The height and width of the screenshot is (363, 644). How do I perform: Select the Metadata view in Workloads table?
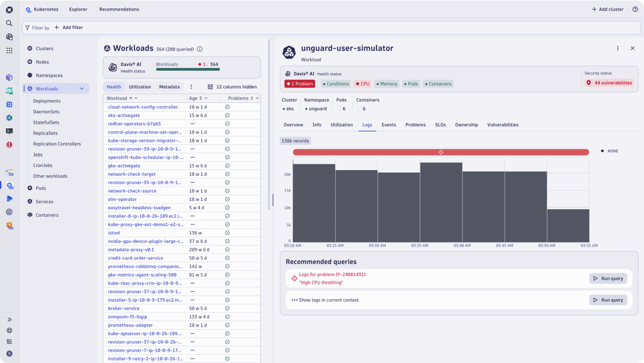tap(169, 87)
